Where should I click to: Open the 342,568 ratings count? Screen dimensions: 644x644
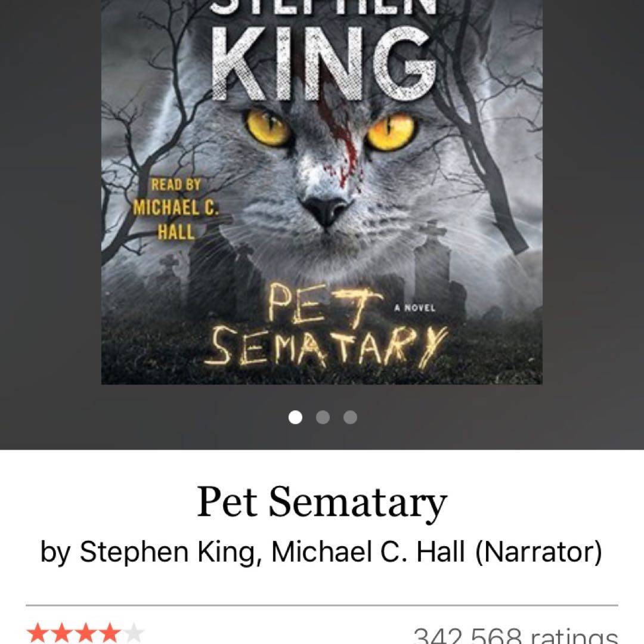click(515, 635)
